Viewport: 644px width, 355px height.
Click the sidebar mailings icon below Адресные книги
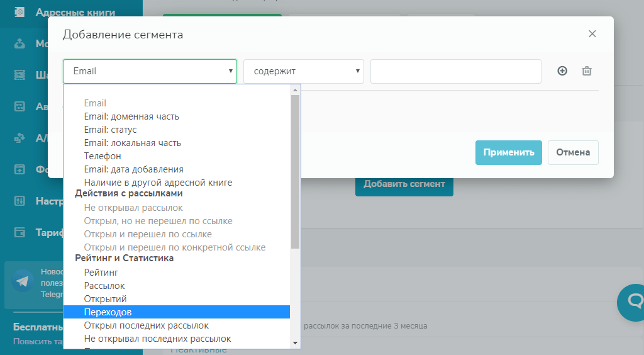click(x=19, y=43)
